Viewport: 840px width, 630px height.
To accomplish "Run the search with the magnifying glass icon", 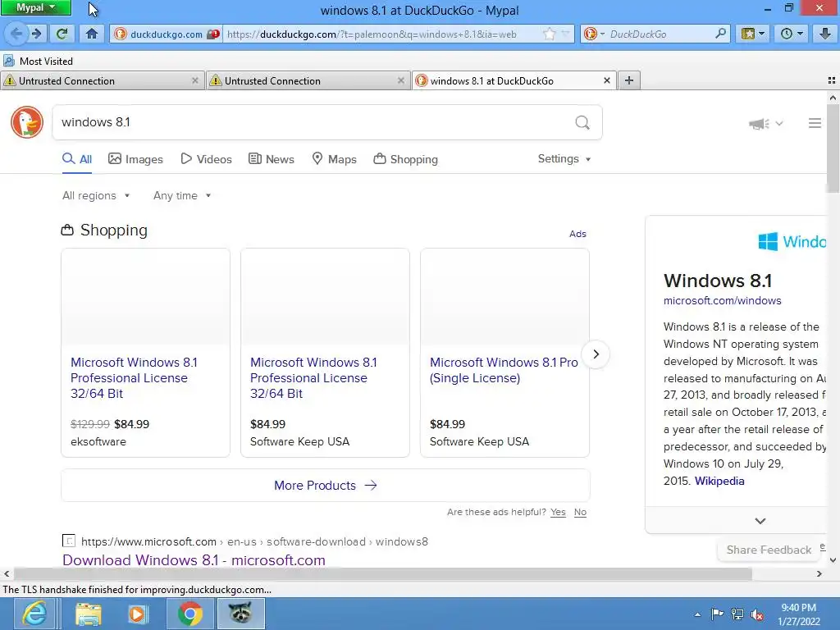I will click(x=582, y=123).
